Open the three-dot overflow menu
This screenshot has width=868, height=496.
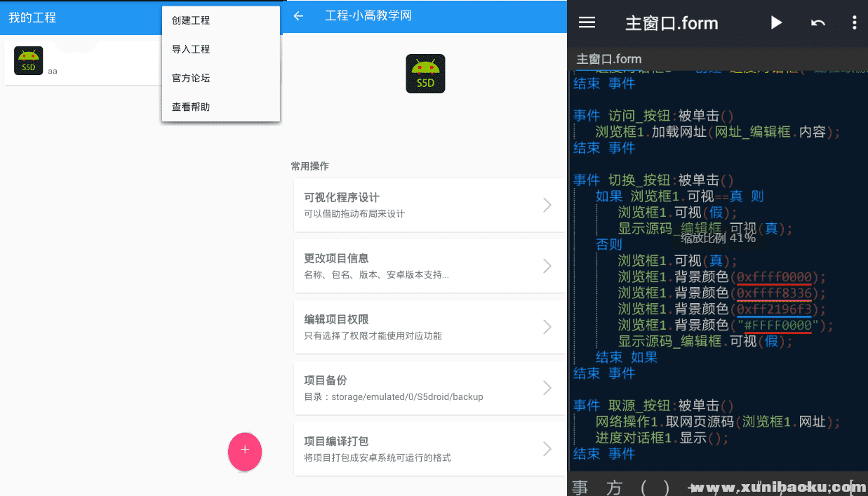point(854,22)
